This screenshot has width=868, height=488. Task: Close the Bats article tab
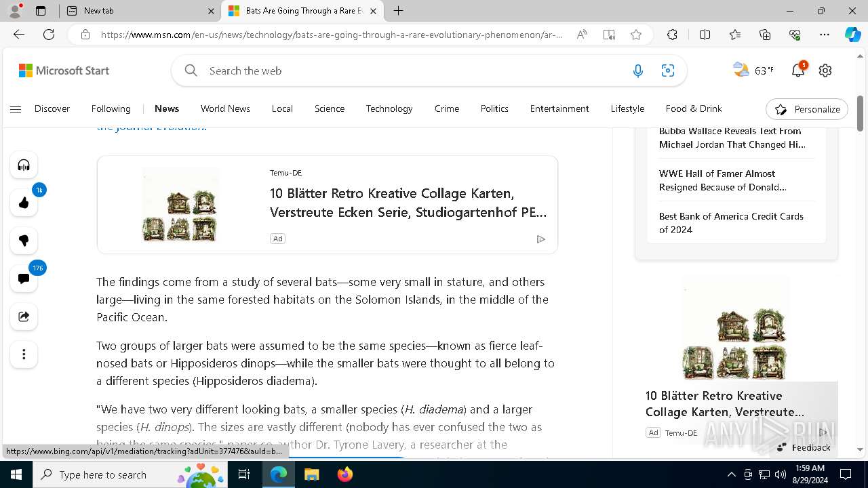(x=373, y=11)
